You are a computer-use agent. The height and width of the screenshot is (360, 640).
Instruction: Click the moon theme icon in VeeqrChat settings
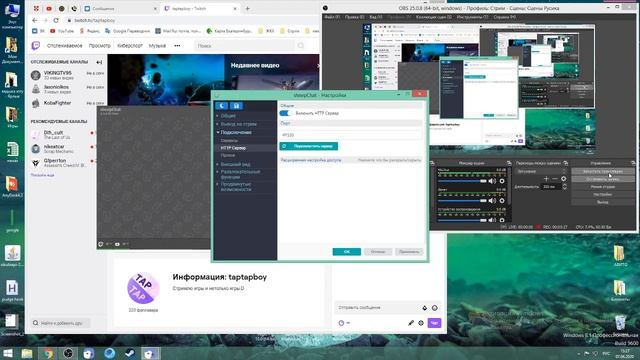(x=222, y=106)
